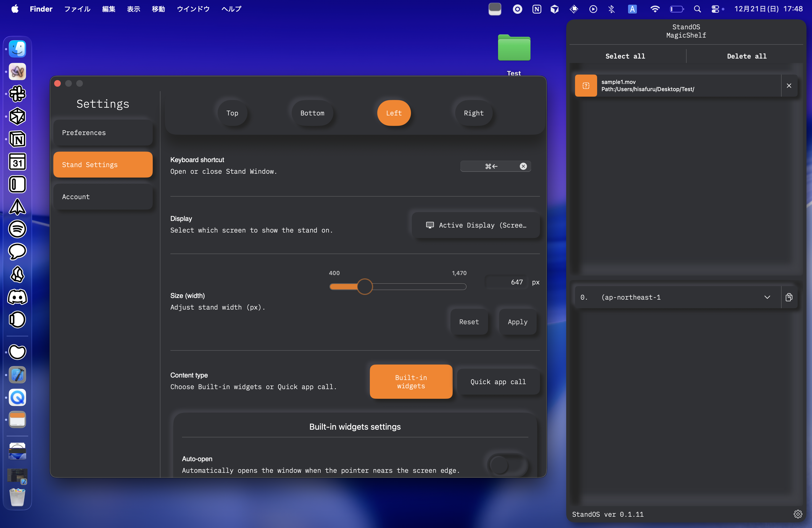812x528 pixels.
Task: Apply the stand width change
Action: pyautogui.click(x=517, y=322)
